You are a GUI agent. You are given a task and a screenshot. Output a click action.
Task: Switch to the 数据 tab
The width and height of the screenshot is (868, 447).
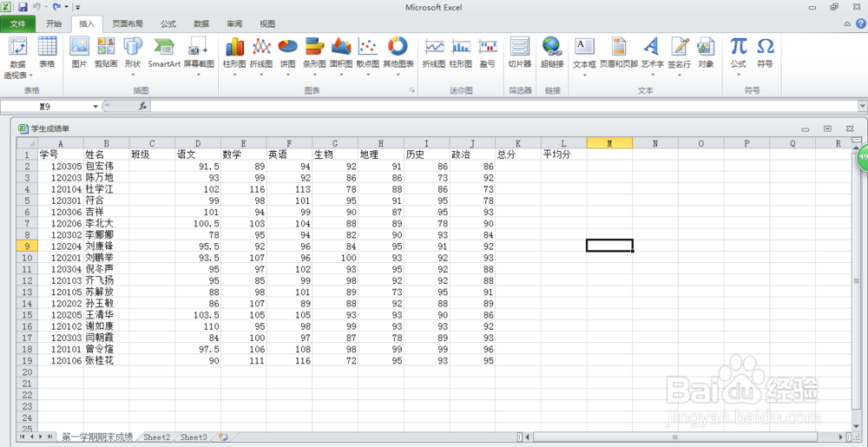(201, 23)
